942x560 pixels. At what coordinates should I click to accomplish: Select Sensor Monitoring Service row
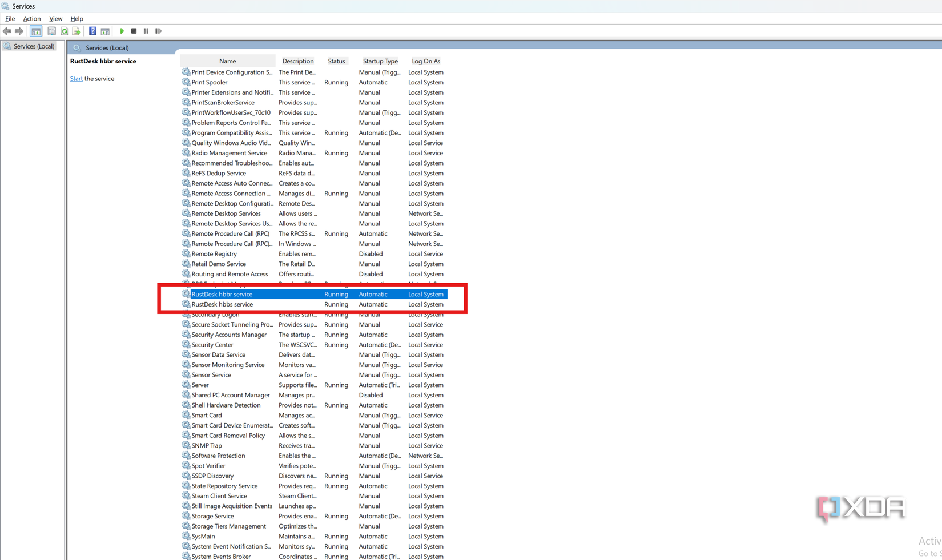click(x=314, y=365)
